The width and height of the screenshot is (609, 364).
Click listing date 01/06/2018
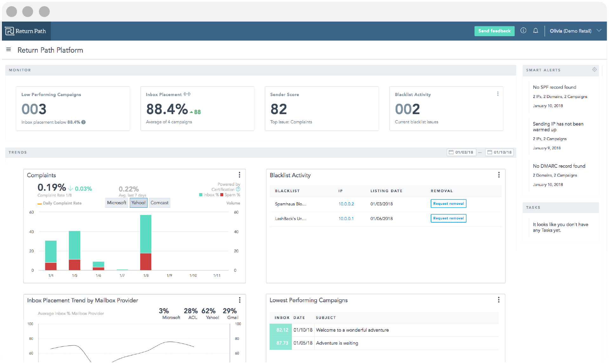click(x=382, y=218)
